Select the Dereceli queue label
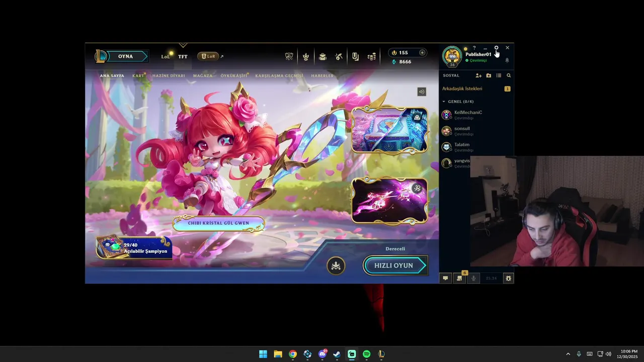This screenshot has width=644, height=362. click(x=395, y=249)
